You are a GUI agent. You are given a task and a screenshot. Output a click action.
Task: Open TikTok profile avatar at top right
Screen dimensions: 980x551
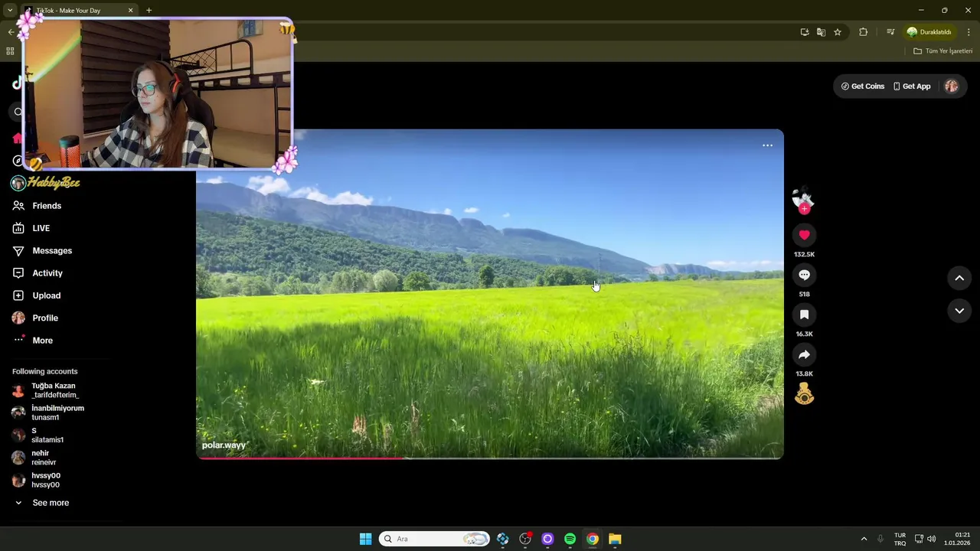tap(951, 86)
